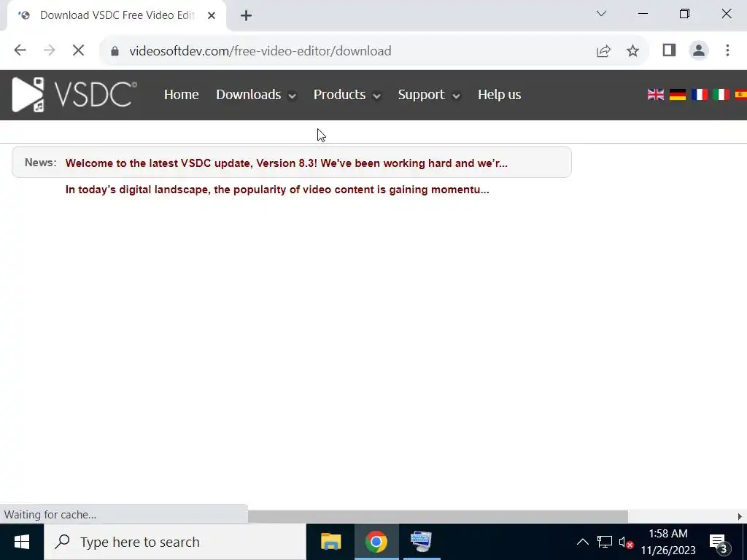Bookmark this page with star icon
The image size is (747, 560).
click(632, 51)
